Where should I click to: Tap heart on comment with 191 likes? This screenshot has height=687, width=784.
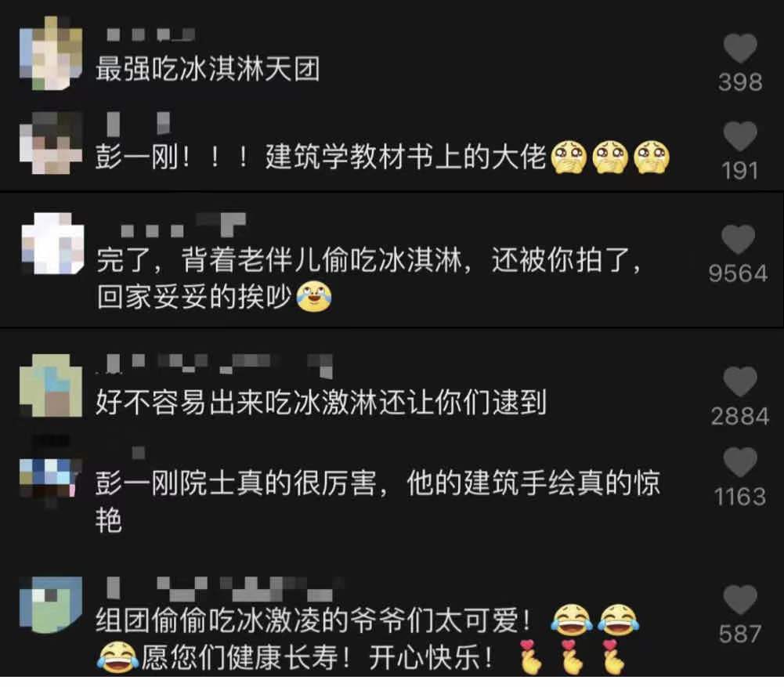click(740, 136)
